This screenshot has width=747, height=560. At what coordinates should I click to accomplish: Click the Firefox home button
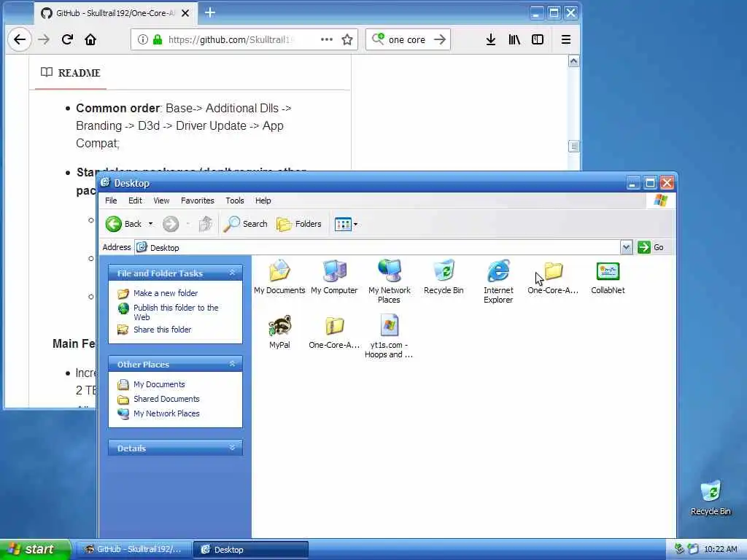90,39
